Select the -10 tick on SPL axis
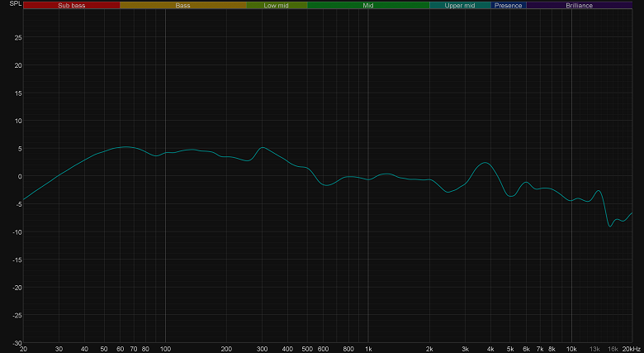This screenshot has width=644, height=353. click(x=17, y=232)
